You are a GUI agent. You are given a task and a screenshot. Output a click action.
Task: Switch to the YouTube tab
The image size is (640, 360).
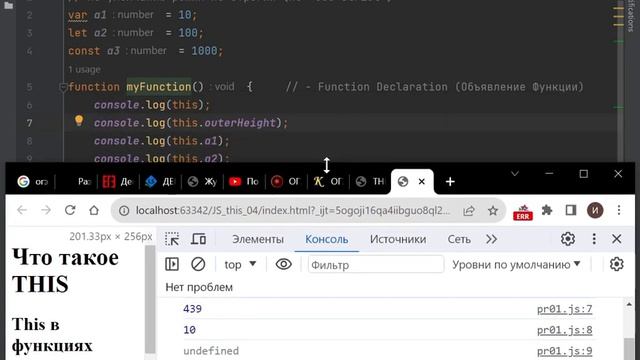pos(244,182)
